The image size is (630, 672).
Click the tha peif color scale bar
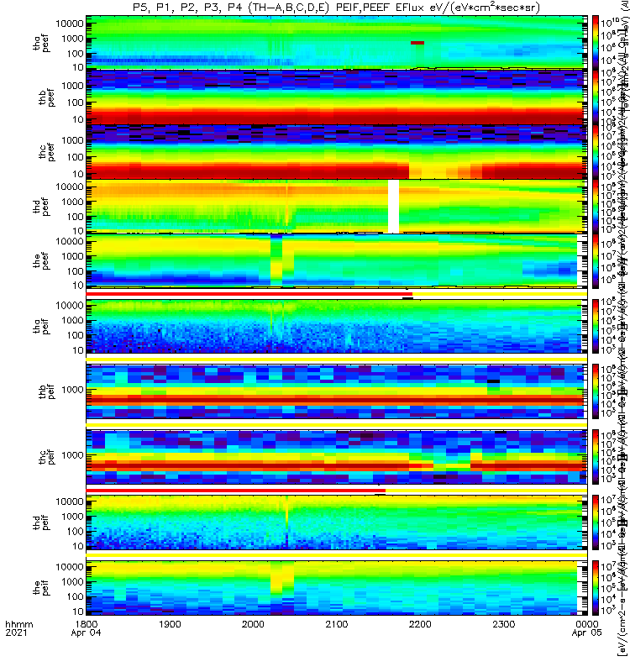pos(596,326)
